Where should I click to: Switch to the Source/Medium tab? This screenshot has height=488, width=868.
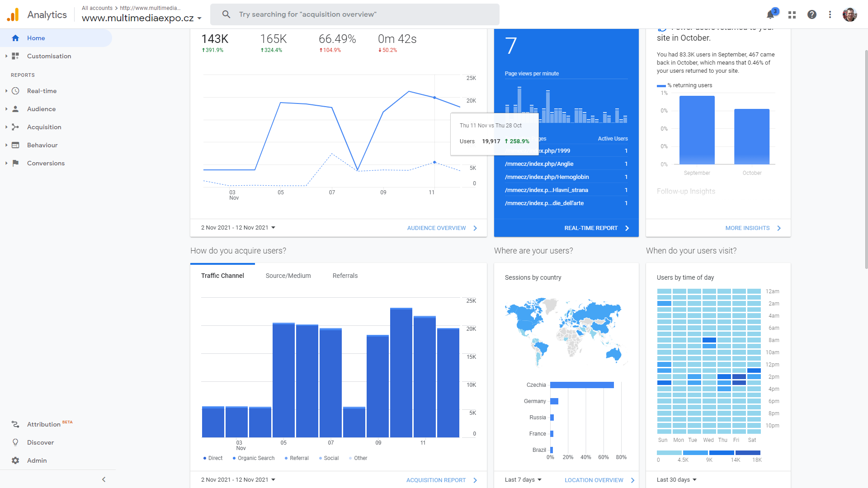(288, 276)
